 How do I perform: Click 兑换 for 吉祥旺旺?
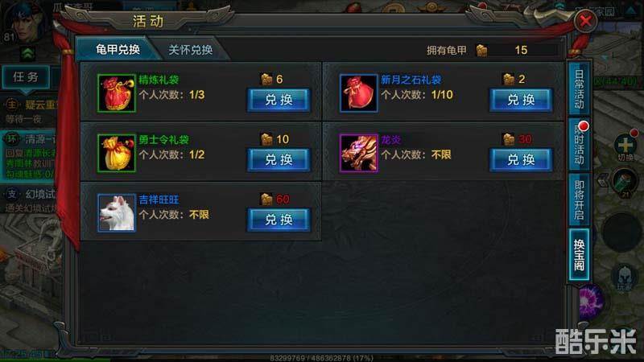[279, 220]
